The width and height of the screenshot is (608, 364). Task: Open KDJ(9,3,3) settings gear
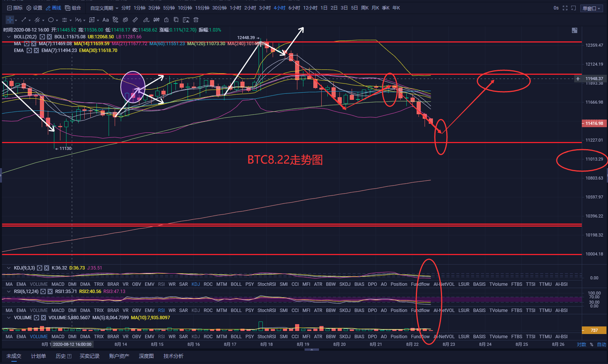pos(39,268)
